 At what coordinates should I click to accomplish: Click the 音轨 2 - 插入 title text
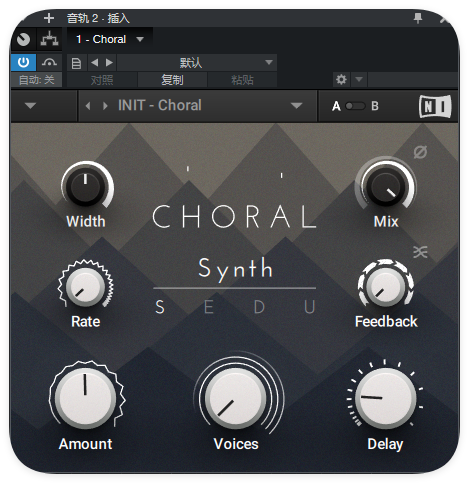98,18
